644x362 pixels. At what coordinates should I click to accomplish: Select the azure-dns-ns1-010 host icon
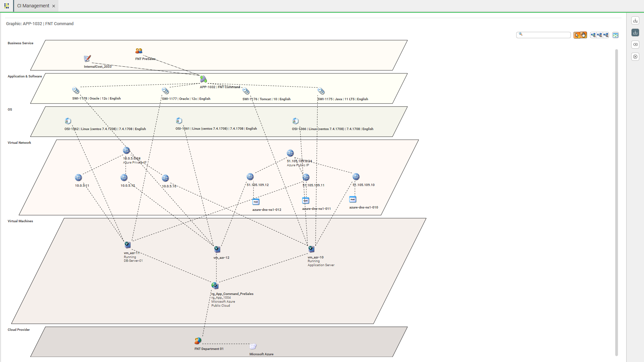pos(353,199)
